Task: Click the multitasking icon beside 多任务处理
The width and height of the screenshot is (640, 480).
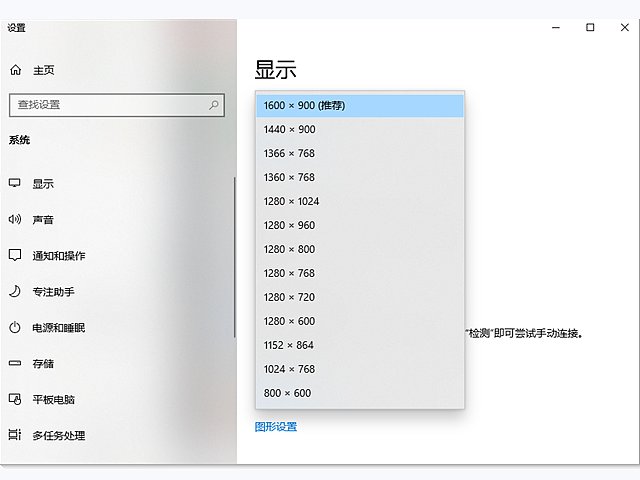Action: 15,435
